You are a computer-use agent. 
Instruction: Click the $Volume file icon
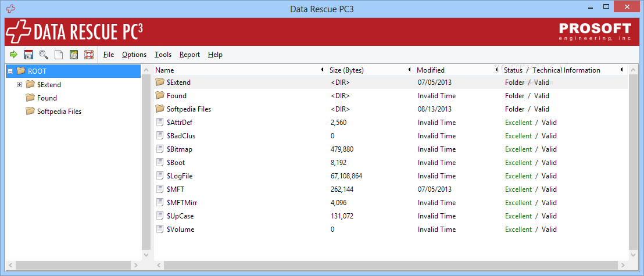(x=160, y=229)
